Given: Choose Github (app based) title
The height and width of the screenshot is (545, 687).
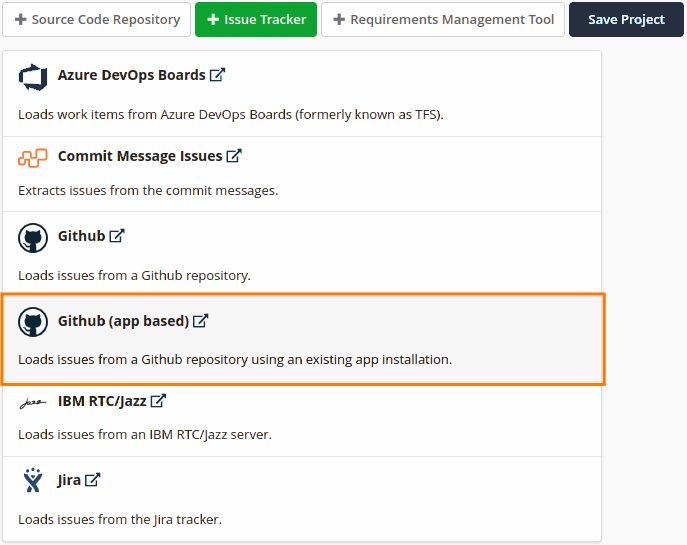Looking at the screenshot, I should 124,321.
